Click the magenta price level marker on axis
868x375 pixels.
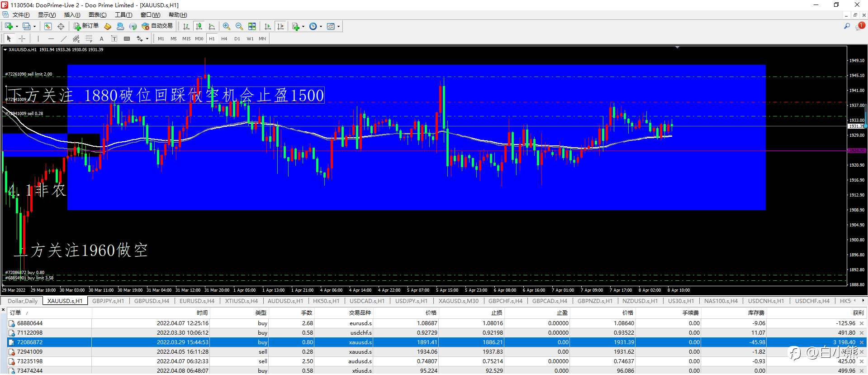[856, 150]
